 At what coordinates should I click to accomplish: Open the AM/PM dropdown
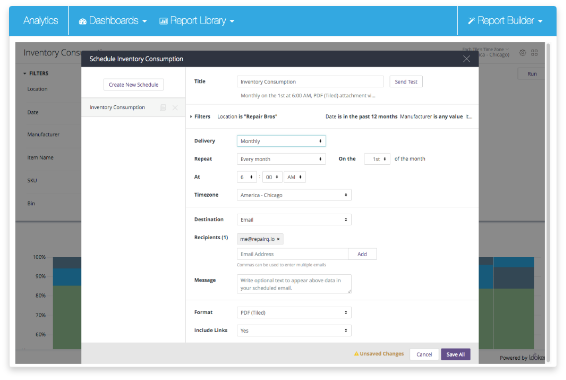coord(295,177)
